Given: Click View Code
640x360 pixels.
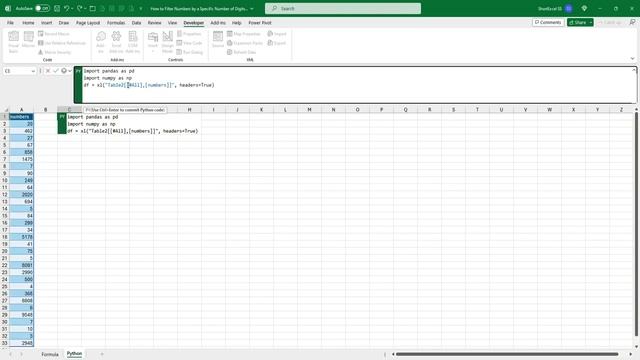Looking at the screenshot, I should (x=189, y=43).
